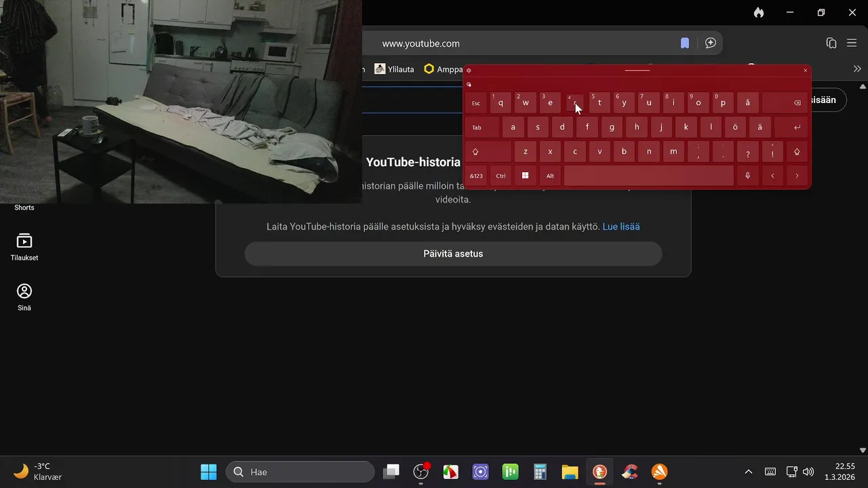This screenshot has height=488, width=868.
Task: Show hidden system tray icons
Action: (749, 472)
